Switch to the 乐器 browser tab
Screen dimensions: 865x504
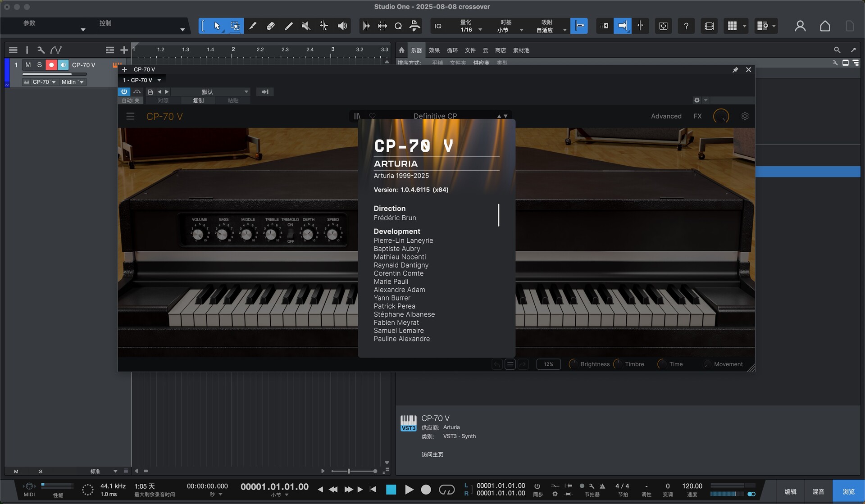point(416,50)
